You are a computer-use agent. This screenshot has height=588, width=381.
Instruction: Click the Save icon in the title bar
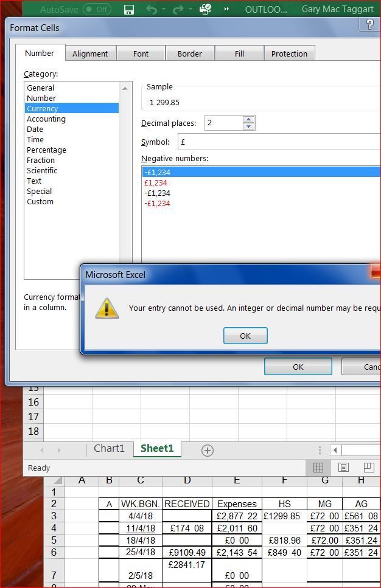[x=129, y=9]
